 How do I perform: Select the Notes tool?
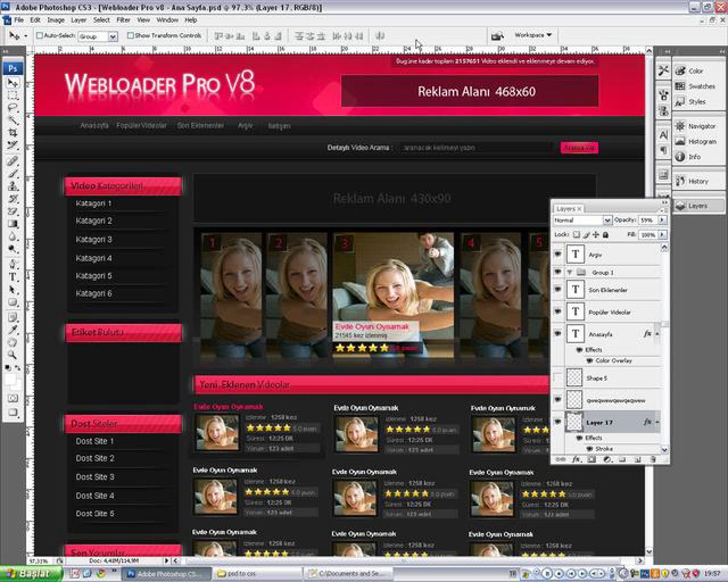(13, 317)
